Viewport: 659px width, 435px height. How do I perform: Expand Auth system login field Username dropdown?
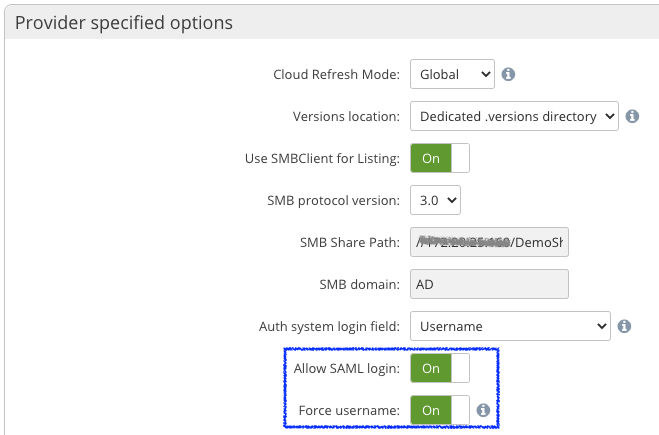click(x=510, y=326)
